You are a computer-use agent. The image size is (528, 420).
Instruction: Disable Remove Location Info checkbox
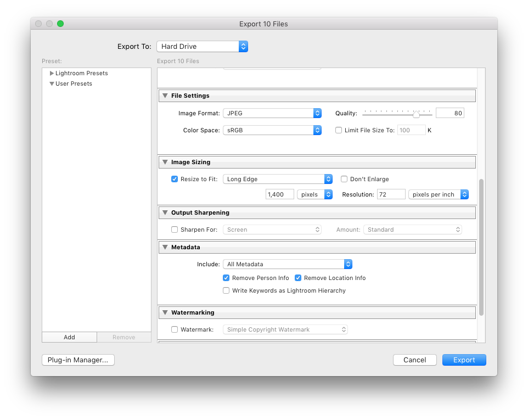tap(299, 278)
